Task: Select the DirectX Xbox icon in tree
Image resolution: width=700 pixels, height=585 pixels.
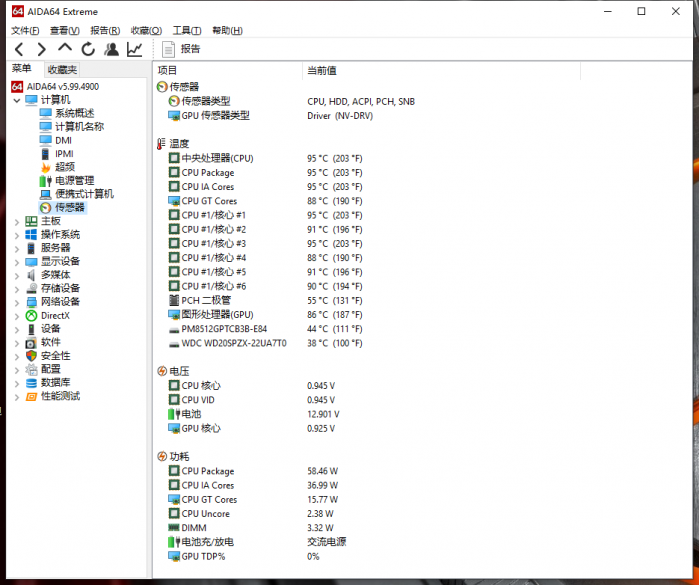Action: tap(31, 315)
